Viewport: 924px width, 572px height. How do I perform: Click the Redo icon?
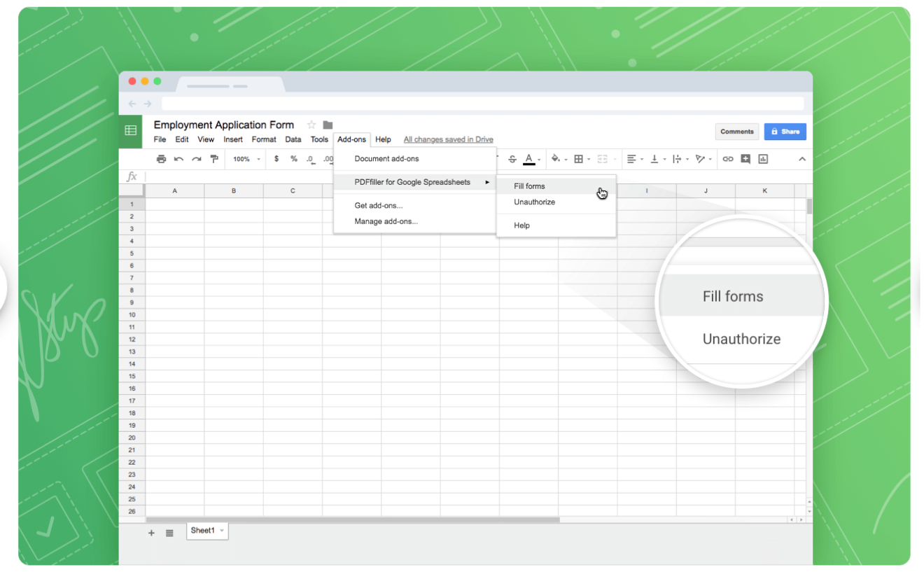pos(195,159)
